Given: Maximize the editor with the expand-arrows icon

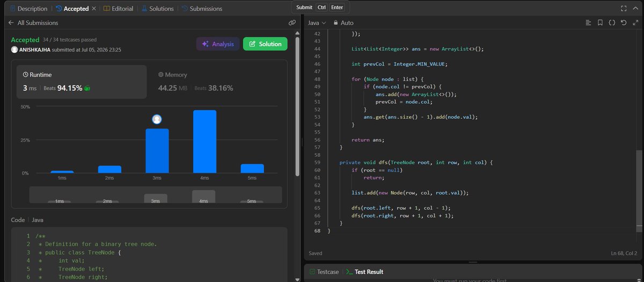Looking at the screenshot, I should (x=635, y=23).
